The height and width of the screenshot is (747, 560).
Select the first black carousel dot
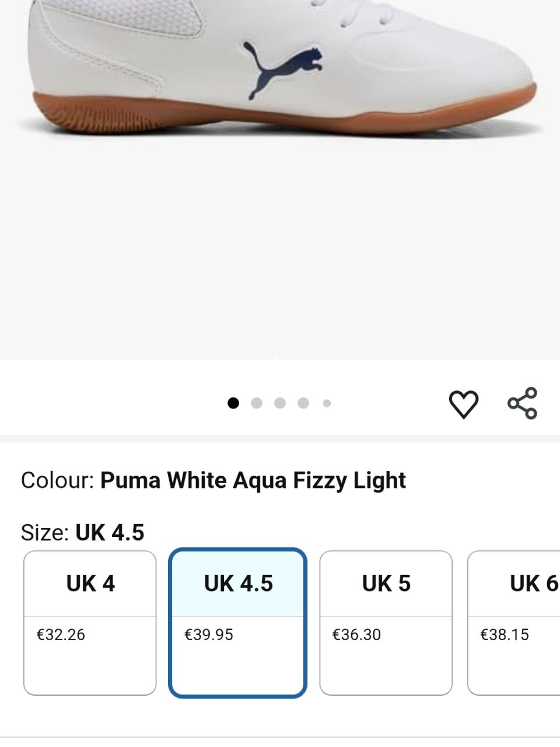233,403
